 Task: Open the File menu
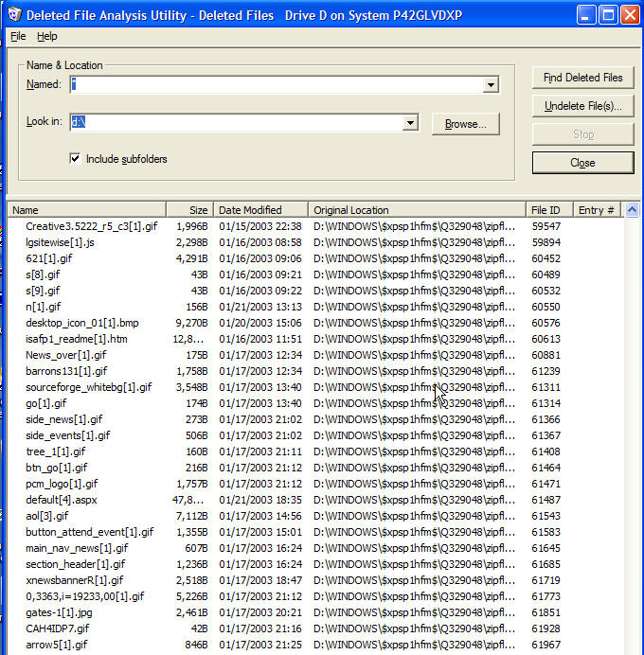[18, 36]
